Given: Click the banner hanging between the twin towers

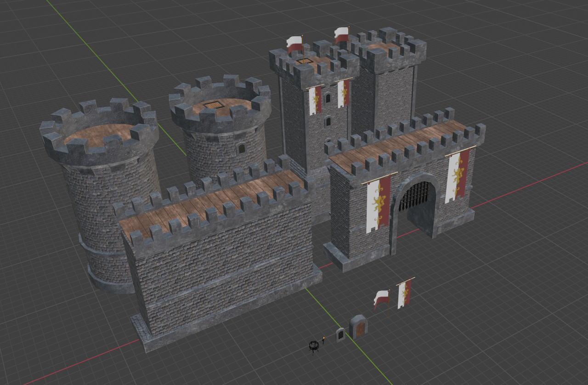Looking at the screenshot, I should tap(315, 100).
